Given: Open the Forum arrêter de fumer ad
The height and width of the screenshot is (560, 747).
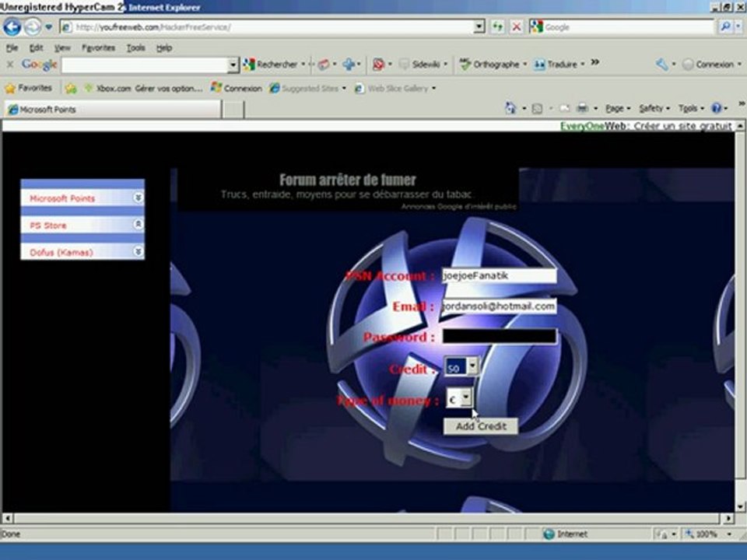Looking at the screenshot, I should (x=347, y=180).
